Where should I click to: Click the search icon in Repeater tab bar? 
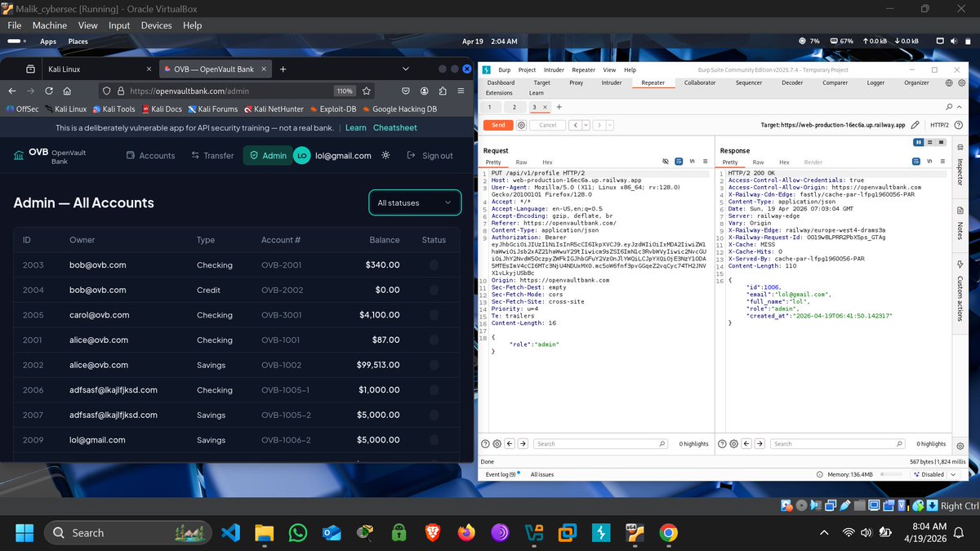(948, 107)
